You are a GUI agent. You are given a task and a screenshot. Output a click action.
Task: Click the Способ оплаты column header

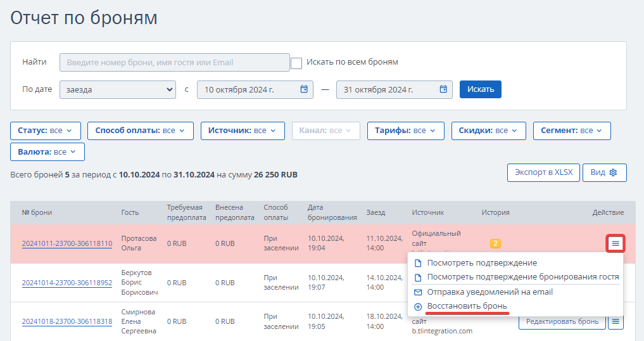pyautogui.click(x=275, y=212)
